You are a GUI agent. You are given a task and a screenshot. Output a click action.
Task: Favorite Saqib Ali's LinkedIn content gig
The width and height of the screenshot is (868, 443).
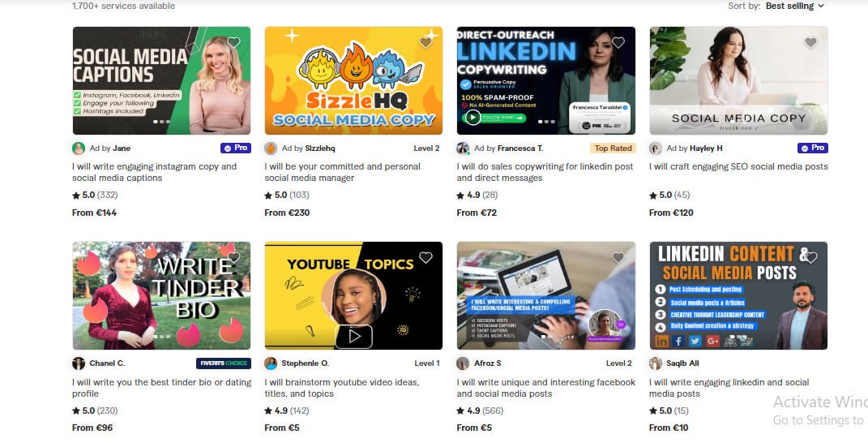[810, 257]
